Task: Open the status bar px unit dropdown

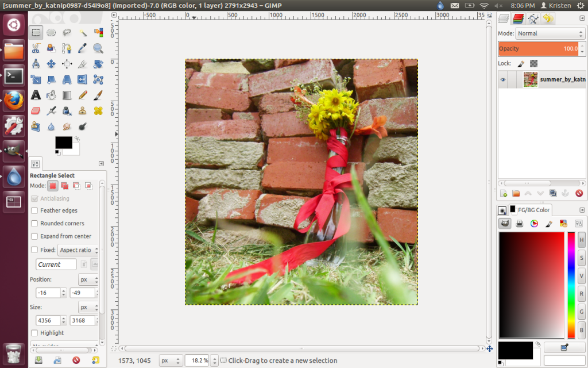Action: point(171,361)
